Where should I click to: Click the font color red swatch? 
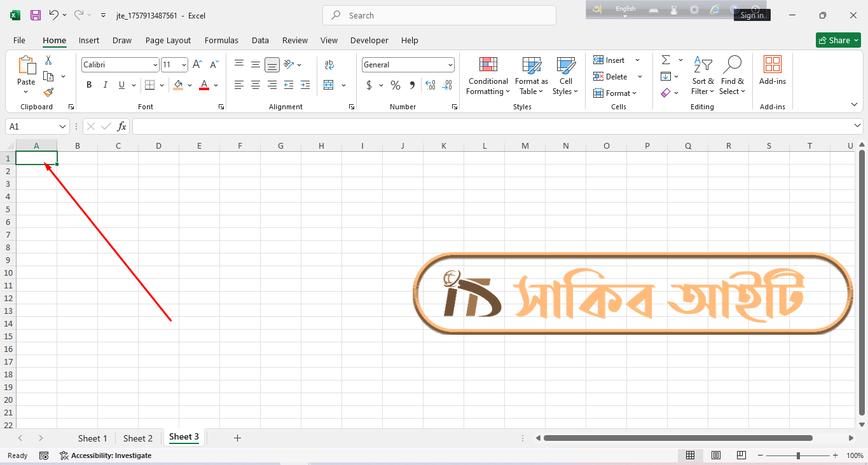click(204, 85)
